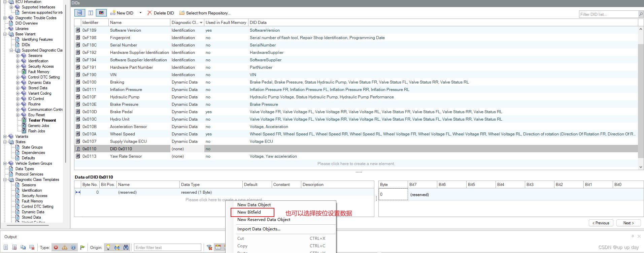Select the Yaw Rate Sensor row name

pos(126,156)
